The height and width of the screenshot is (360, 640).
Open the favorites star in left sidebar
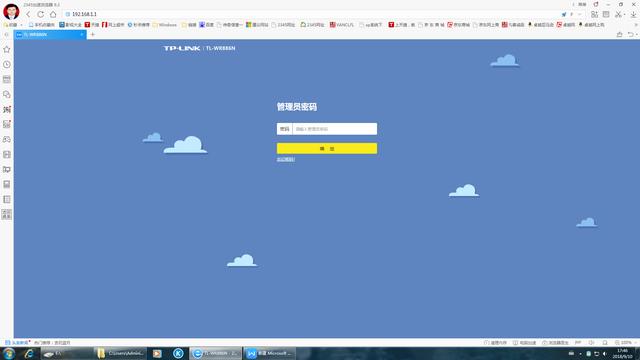[7, 49]
